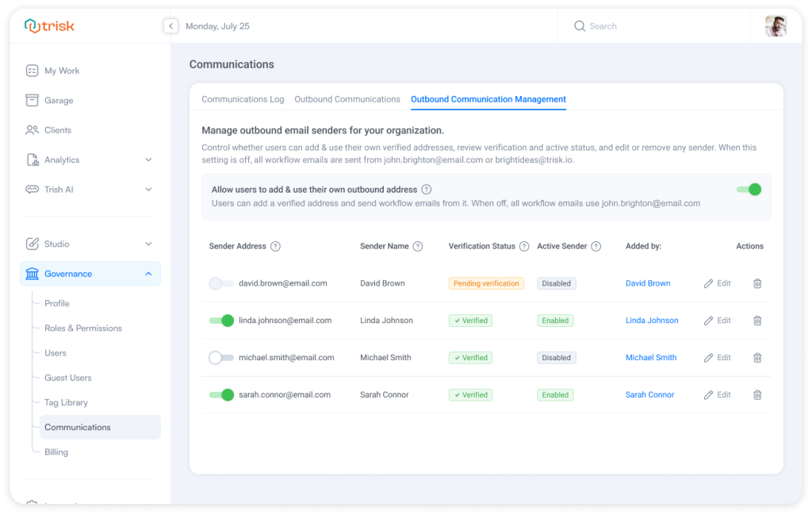Open the Sender Address help tooltip icon
The image size is (812, 515).
point(275,246)
